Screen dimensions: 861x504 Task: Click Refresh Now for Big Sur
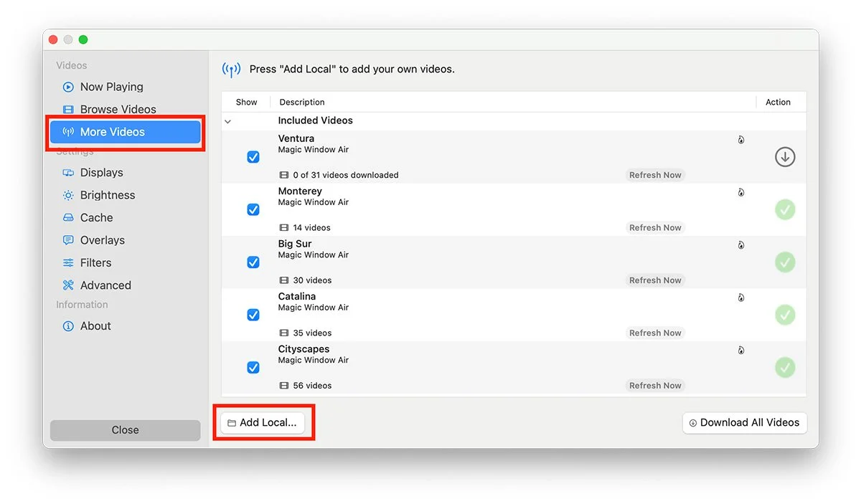pyautogui.click(x=655, y=280)
